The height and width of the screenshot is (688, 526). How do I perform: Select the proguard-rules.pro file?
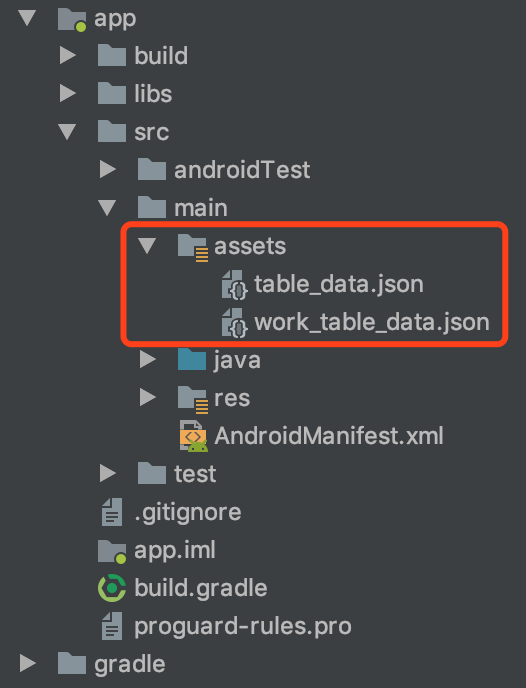click(x=243, y=626)
